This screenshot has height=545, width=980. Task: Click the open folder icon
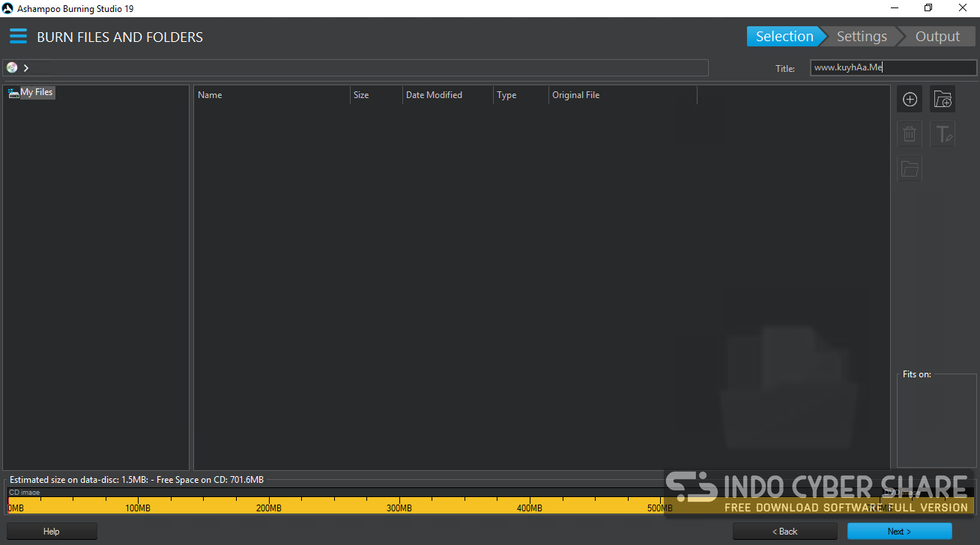910,168
